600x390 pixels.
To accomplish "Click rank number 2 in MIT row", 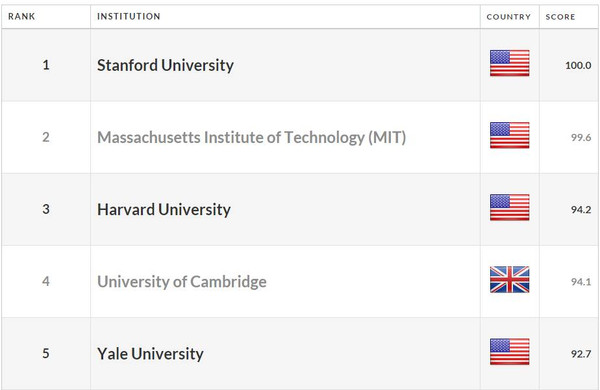I will (x=46, y=137).
